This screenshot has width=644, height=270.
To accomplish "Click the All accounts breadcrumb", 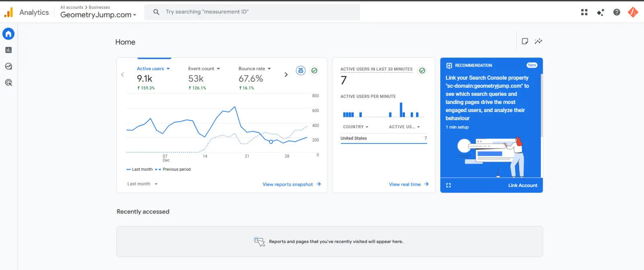I will (72, 7).
